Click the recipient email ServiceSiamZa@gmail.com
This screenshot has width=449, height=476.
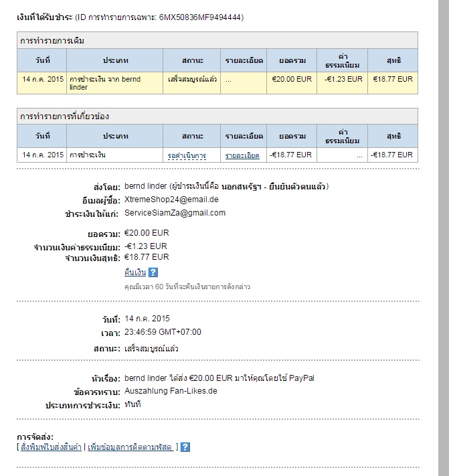175,213
